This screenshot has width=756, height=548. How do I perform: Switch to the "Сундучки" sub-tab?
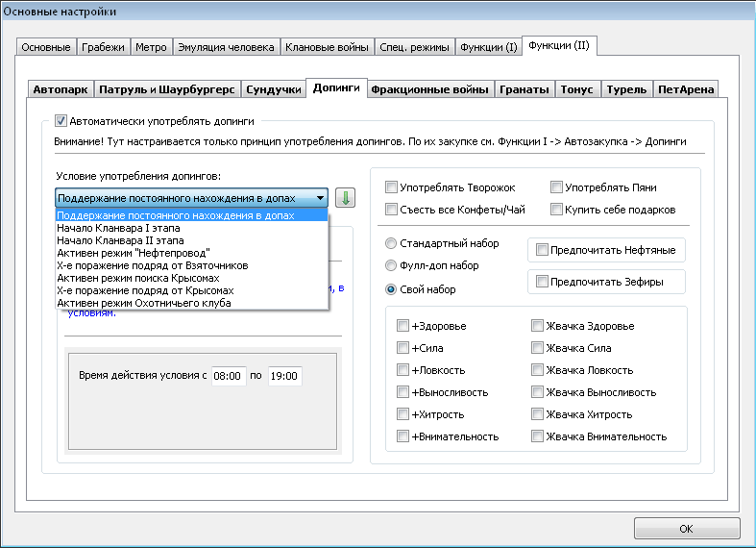pos(274,89)
